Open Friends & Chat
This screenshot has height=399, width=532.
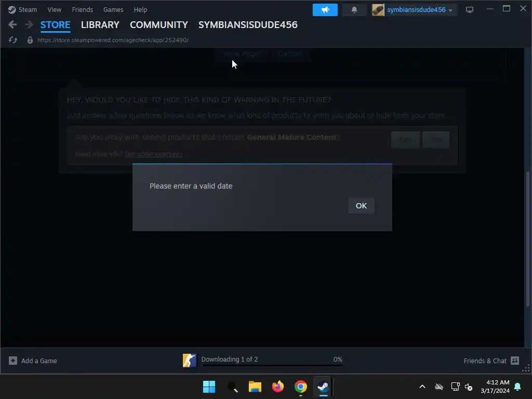click(485, 361)
